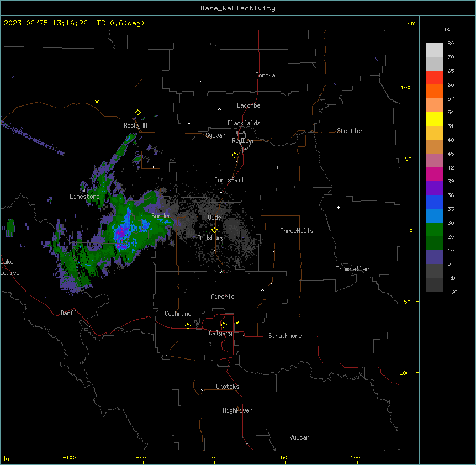Select the Calgary city label
This screenshot has height=465, width=476.
(220, 333)
